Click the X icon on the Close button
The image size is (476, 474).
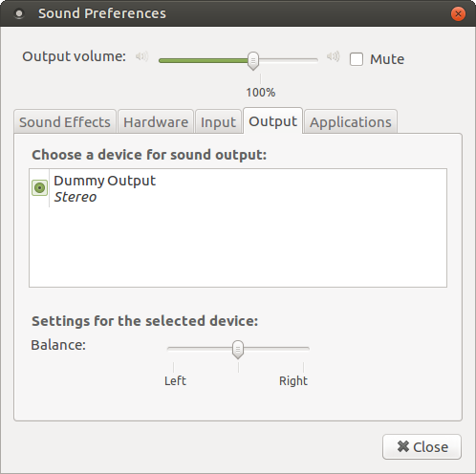403,446
